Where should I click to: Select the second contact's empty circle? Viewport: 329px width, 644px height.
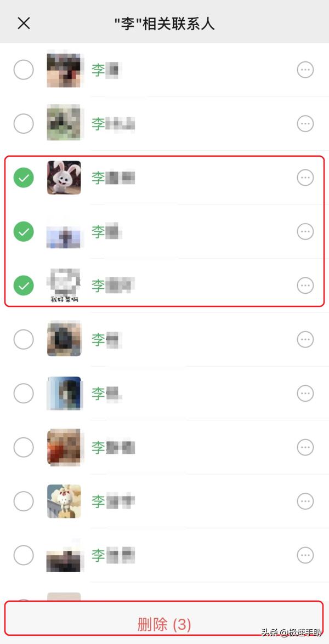24,124
